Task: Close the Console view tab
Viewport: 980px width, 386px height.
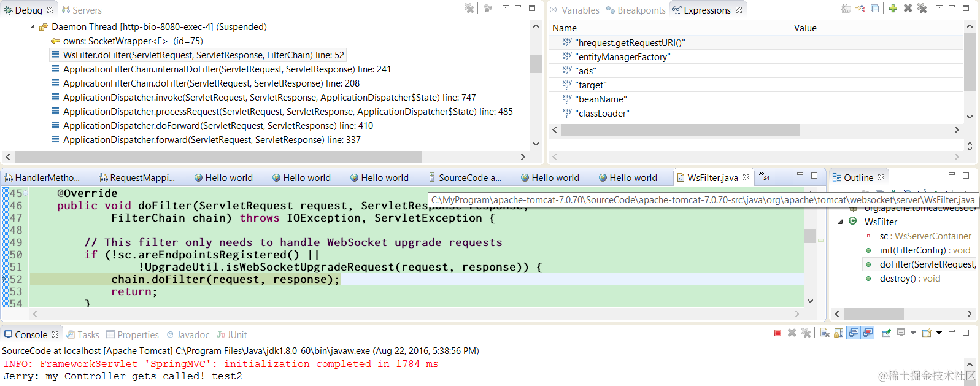Action: [x=55, y=334]
